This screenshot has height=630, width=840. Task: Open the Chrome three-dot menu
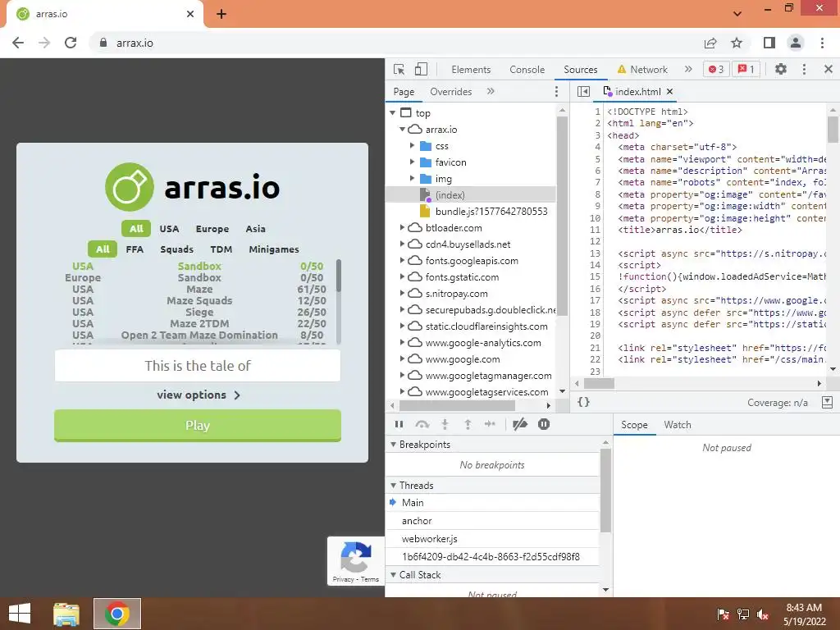click(x=822, y=43)
